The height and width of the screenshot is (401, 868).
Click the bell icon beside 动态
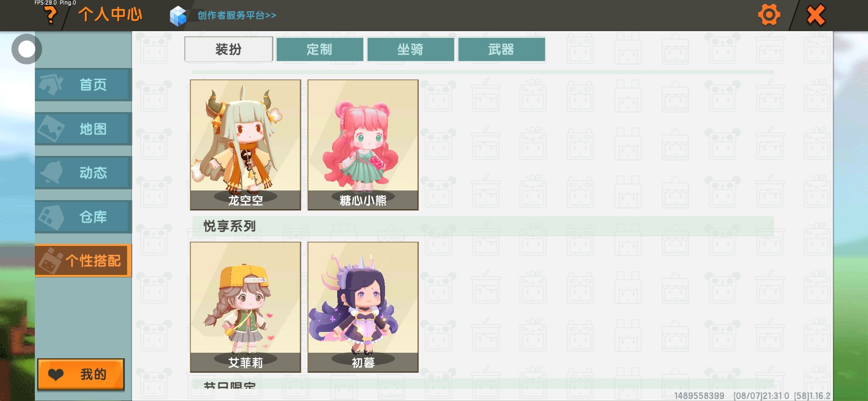[52, 172]
